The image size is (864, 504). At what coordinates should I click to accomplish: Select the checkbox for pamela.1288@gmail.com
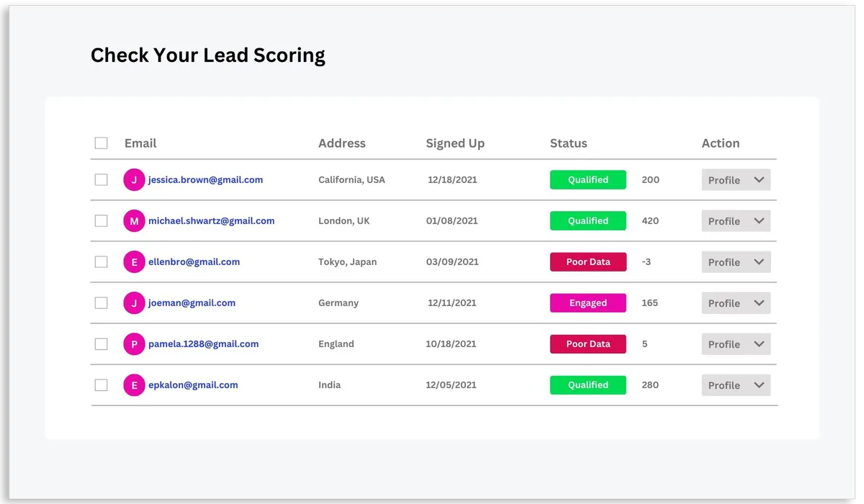point(102,344)
